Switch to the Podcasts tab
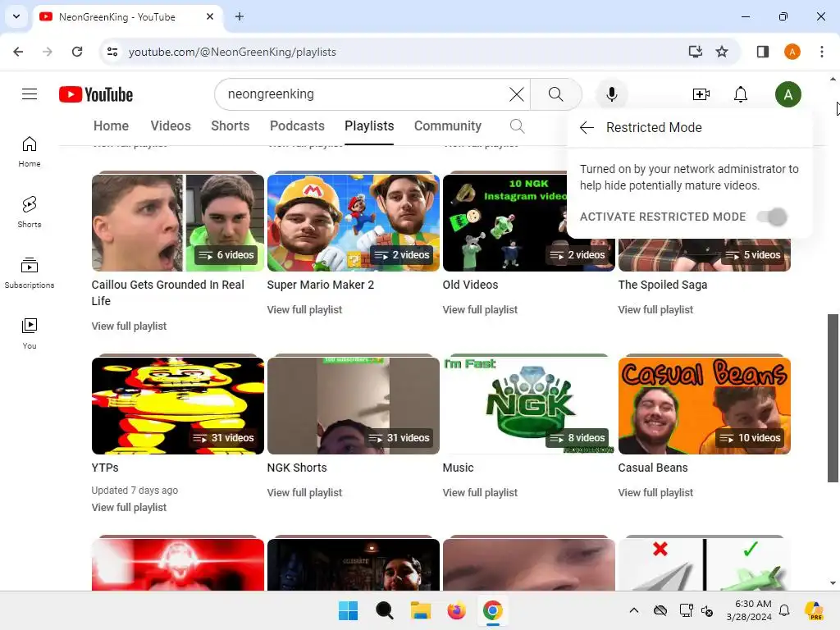 [297, 126]
